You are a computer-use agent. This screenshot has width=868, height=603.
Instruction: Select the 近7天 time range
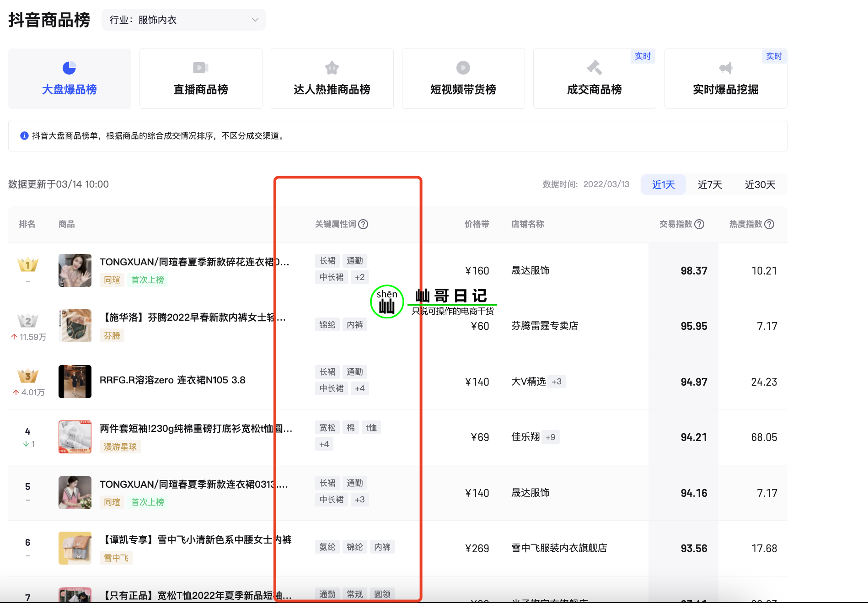click(x=710, y=184)
